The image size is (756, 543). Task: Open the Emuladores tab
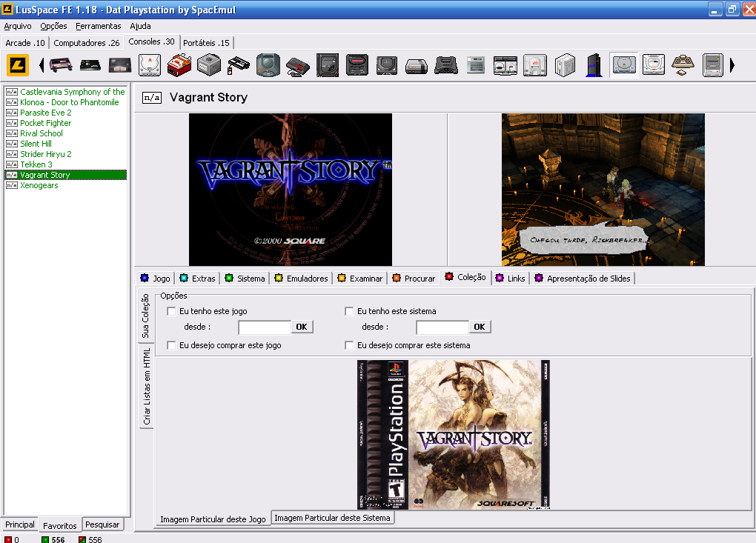tap(302, 279)
